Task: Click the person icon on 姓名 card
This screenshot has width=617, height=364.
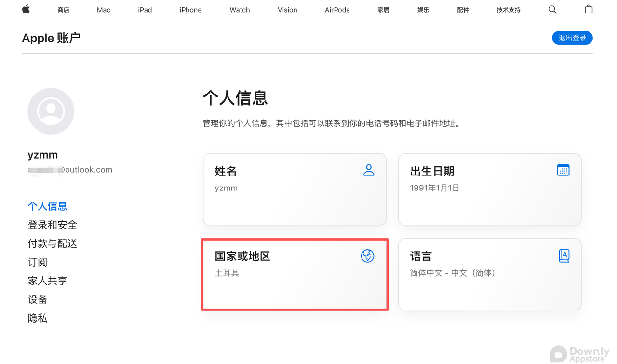Action: (369, 170)
